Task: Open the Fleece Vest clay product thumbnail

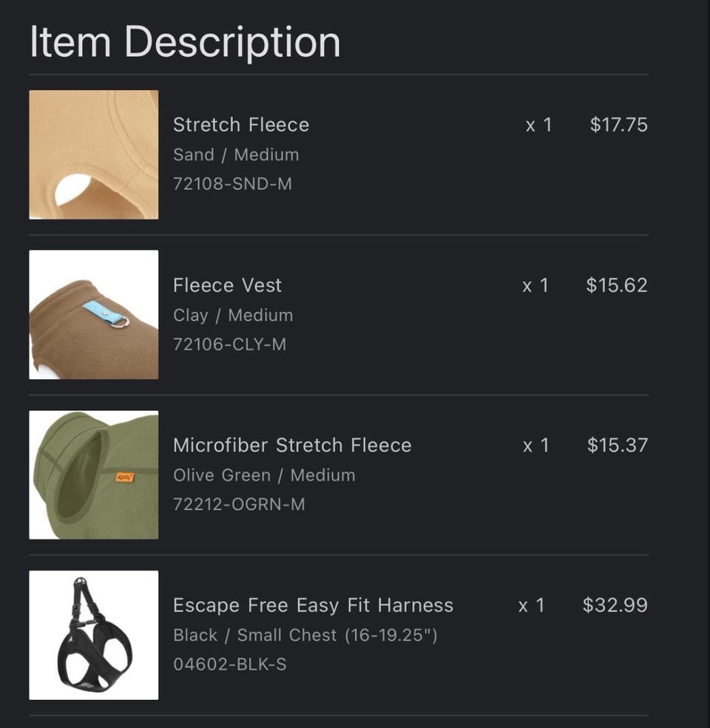Action: [x=93, y=315]
